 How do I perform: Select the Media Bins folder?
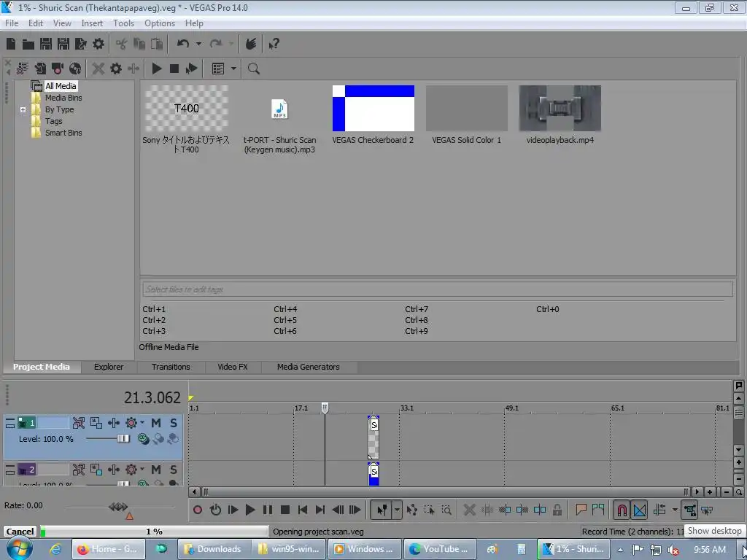point(63,98)
